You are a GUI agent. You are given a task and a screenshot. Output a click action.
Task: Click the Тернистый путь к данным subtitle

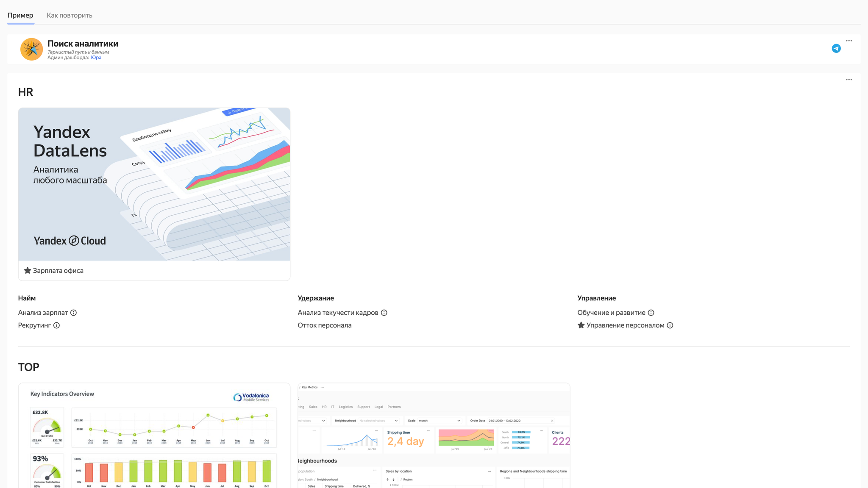click(x=78, y=52)
